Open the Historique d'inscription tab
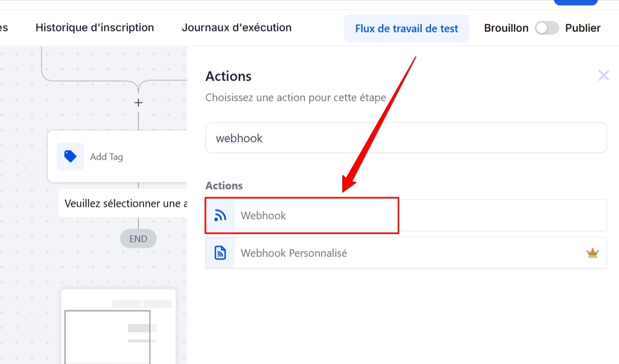 [x=95, y=28]
